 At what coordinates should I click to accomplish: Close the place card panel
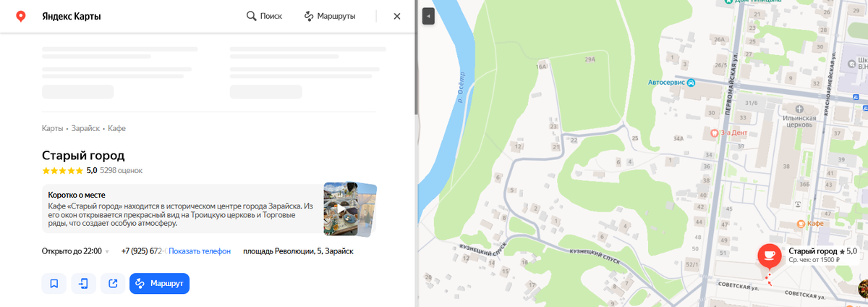point(396,16)
